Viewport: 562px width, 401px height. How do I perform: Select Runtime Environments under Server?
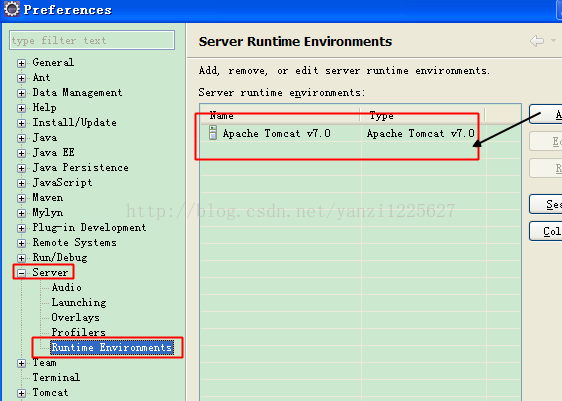tap(112, 347)
